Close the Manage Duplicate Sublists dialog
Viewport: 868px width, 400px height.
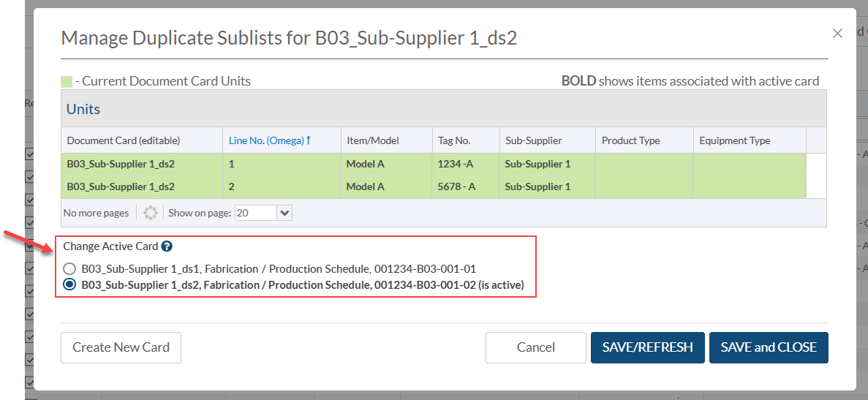838,33
